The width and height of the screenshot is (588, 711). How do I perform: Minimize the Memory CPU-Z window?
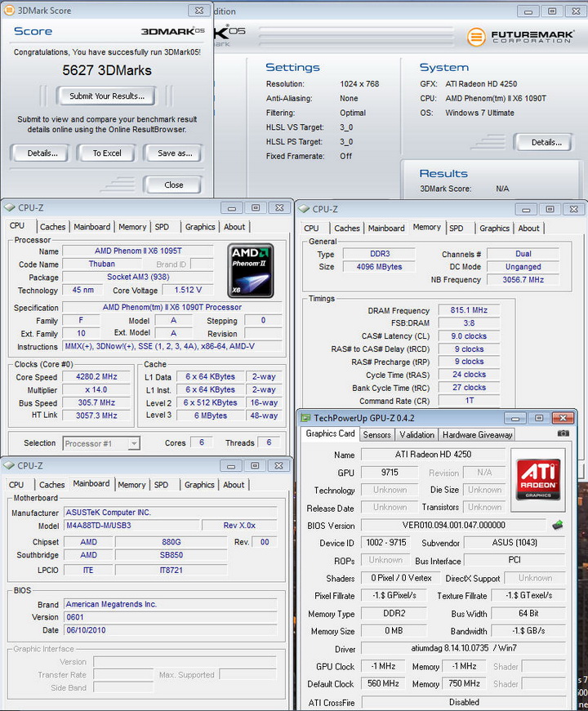526,210
